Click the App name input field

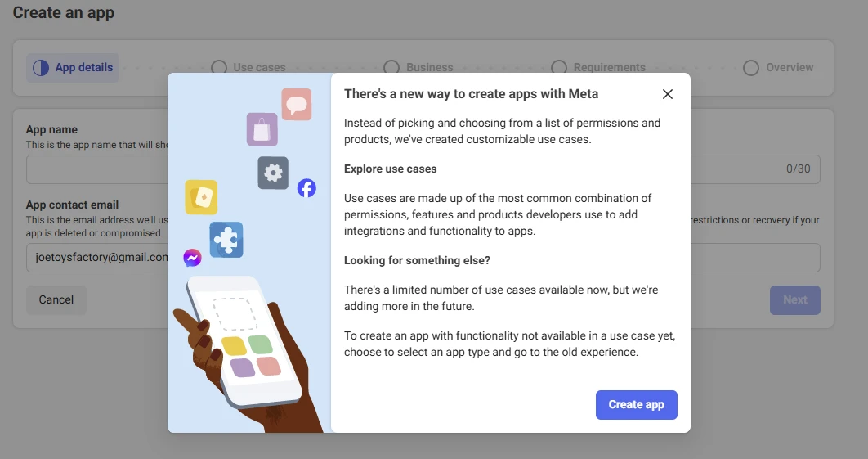423,169
